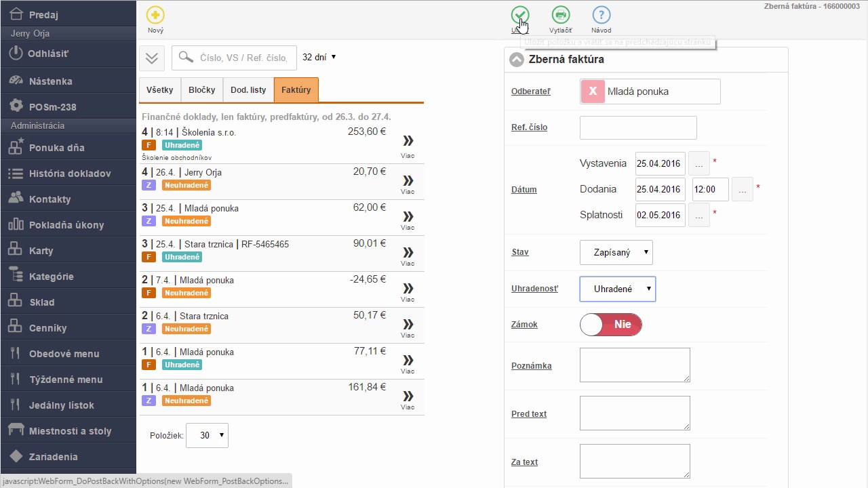This screenshot has width=868, height=488.
Task: Open the 32 dní period dropdown
Action: coord(319,58)
